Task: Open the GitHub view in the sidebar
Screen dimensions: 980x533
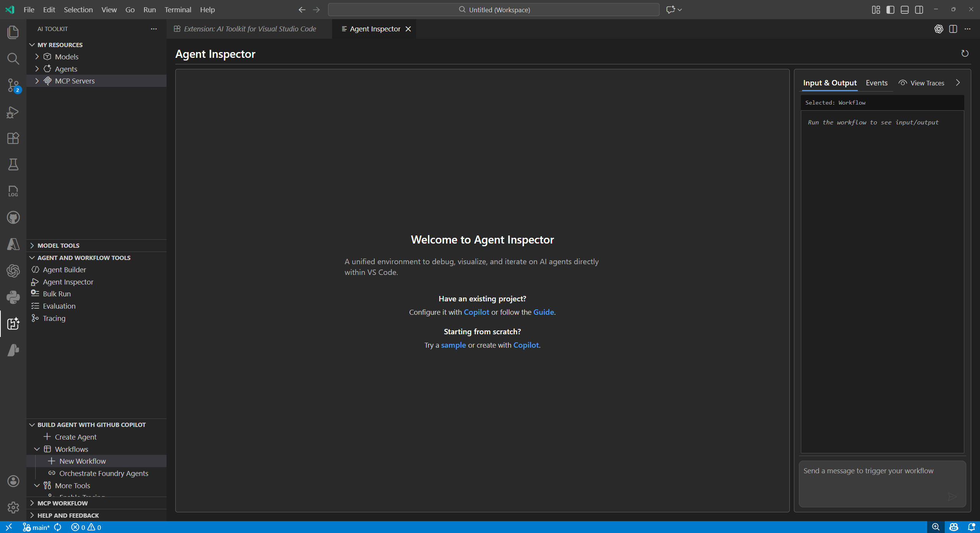Action: [13, 217]
